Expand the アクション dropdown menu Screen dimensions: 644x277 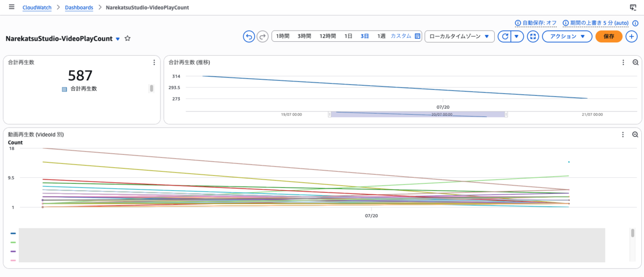point(567,36)
